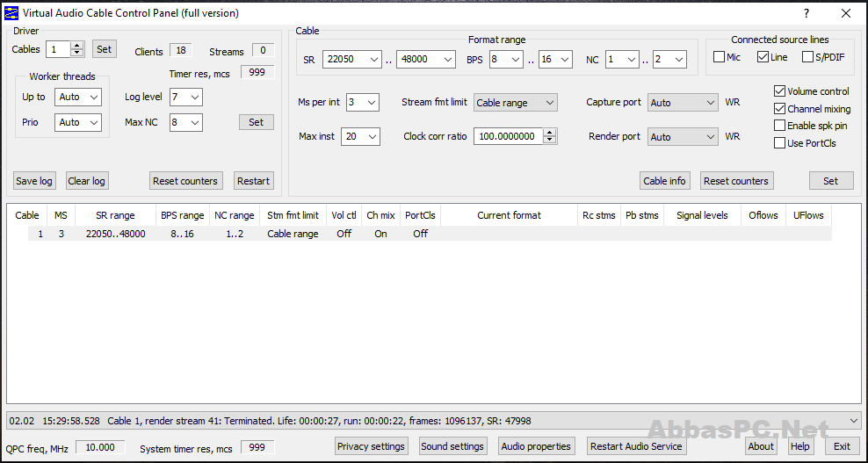The height and width of the screenshot is (463, 868).
Task: Click Current format column header
Action: pos(510,215)
